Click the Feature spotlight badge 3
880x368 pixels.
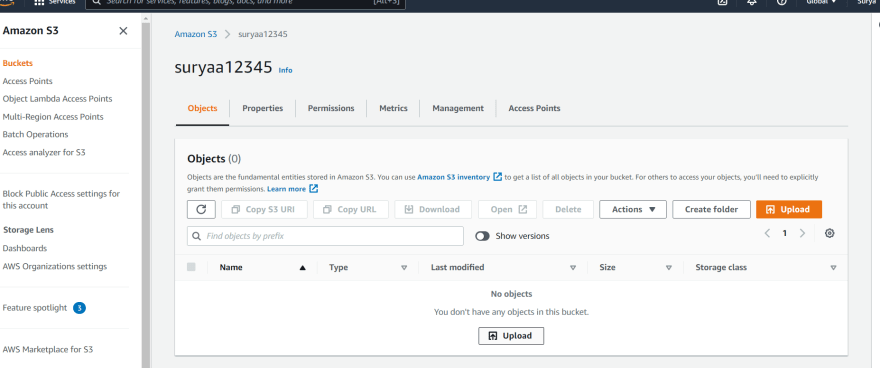[x=79, y=308]
